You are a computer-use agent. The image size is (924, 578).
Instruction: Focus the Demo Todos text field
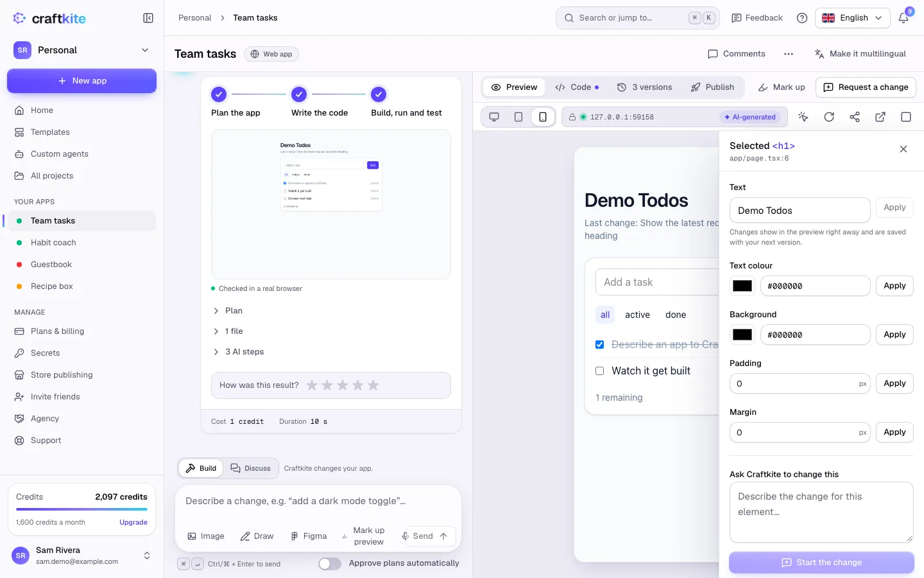tap(800, 211)
